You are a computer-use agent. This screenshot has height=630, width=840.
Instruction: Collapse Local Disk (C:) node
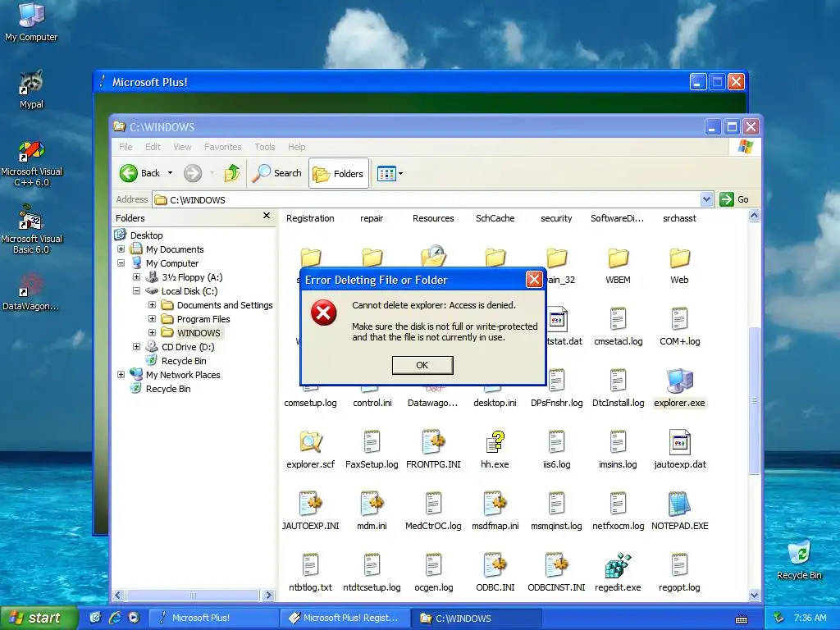click(x=137, y=291)
